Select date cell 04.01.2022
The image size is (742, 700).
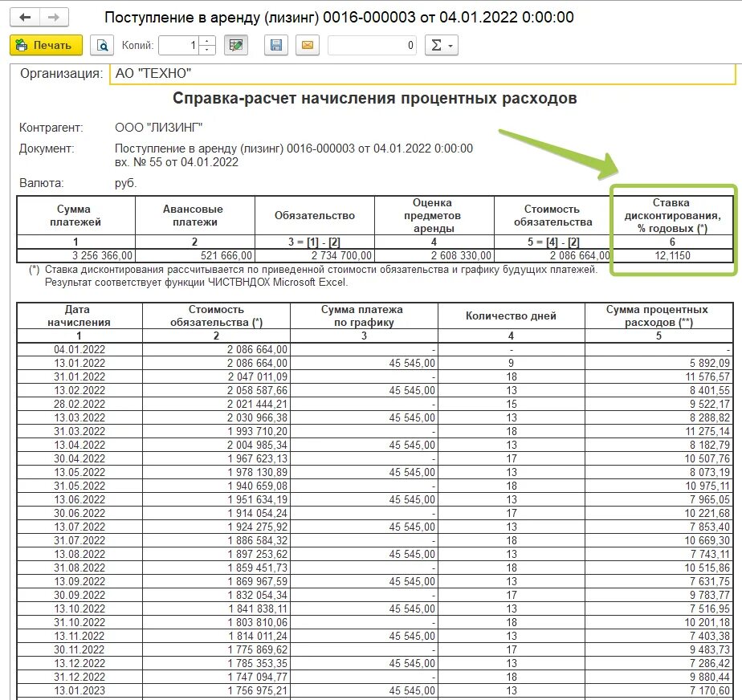coord(79,350)
